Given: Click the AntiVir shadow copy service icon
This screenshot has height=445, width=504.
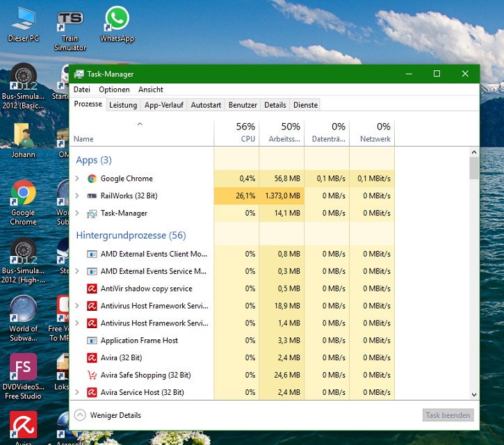Looking at the screenshot, I should pos(92,289).
